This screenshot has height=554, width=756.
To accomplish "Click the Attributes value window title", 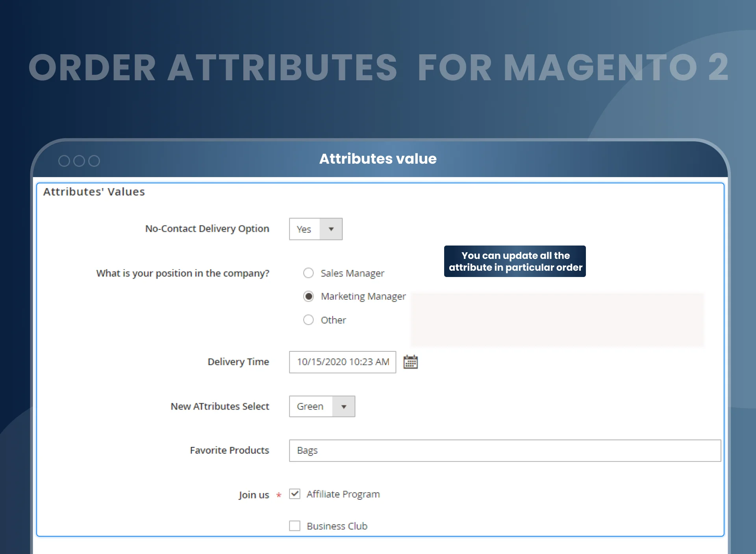I will pos(378,159).
